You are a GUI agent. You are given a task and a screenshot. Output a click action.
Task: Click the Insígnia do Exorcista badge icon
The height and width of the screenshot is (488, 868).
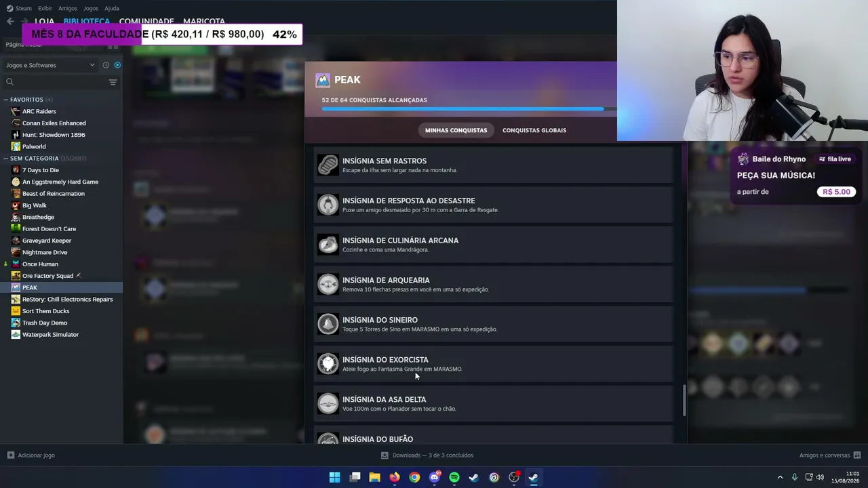pos(328,363)
